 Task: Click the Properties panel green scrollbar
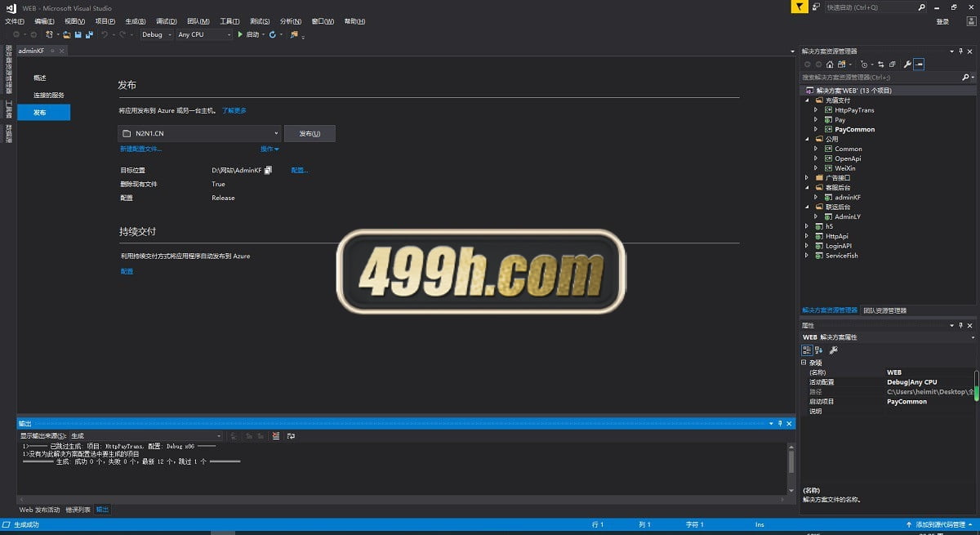point(976,386)
